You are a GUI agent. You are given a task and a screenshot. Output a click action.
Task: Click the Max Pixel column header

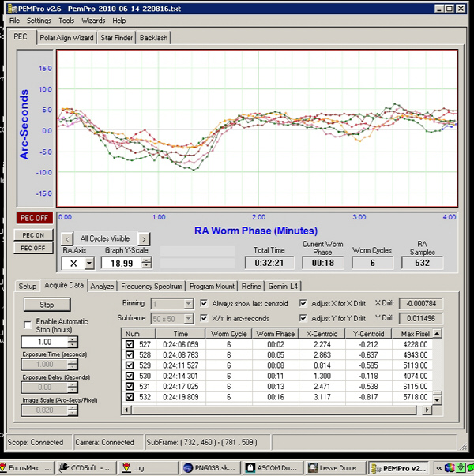pyautogui.click(x=412, y=334)
